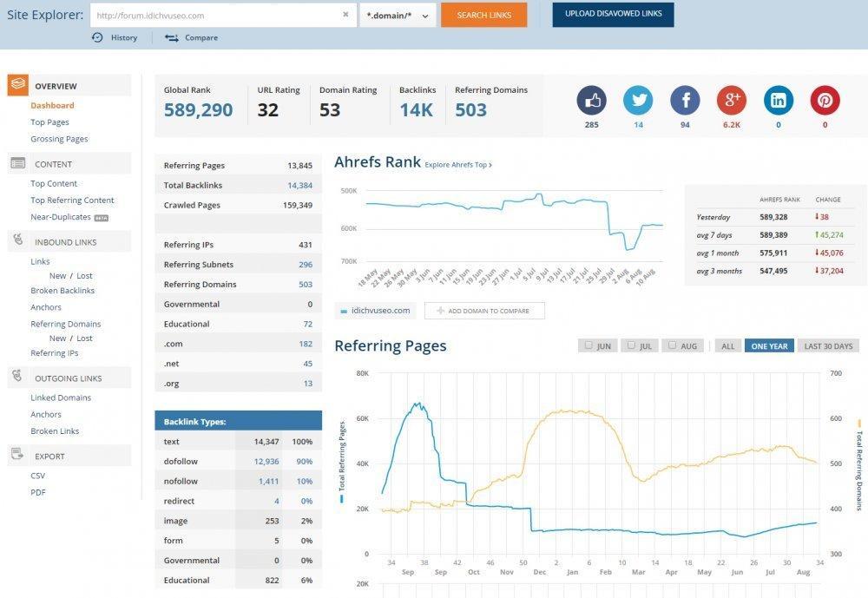868x598 pixels.
Task: Click the Facebook share icon
Action: click(685, 101)
